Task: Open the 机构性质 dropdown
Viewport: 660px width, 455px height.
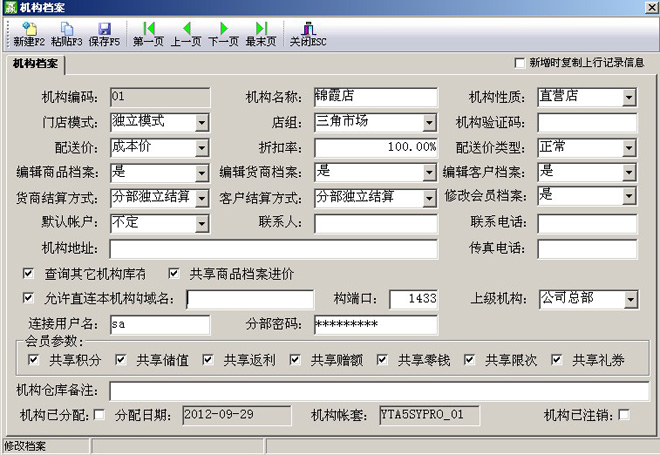Action: point(628,98)
